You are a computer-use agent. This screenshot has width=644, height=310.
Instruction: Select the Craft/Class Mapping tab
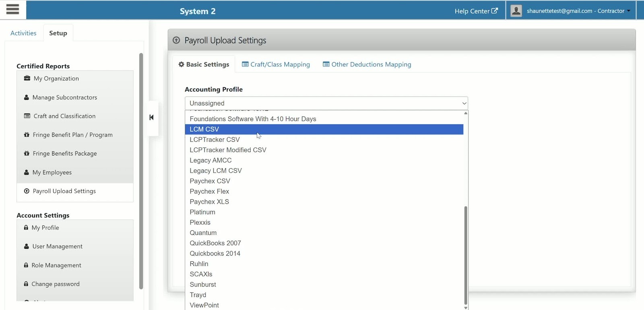tap(276, 64)
